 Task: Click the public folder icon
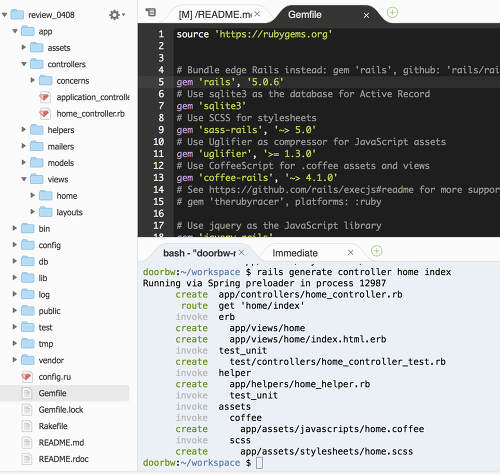(x=28, y=311)
